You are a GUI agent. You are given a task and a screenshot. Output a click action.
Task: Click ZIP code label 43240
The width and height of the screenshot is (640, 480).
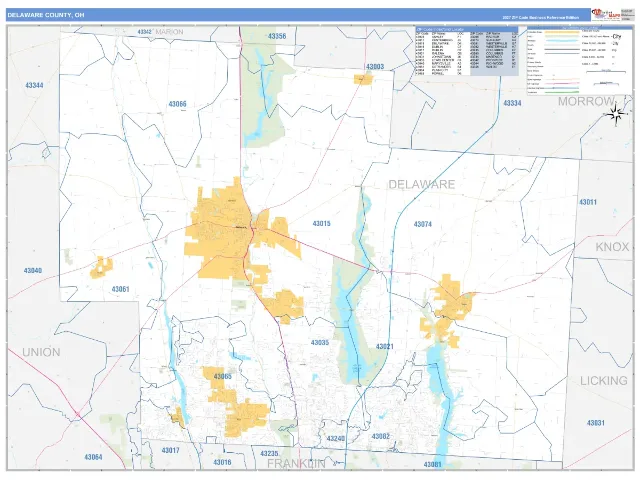pos(336,439)
